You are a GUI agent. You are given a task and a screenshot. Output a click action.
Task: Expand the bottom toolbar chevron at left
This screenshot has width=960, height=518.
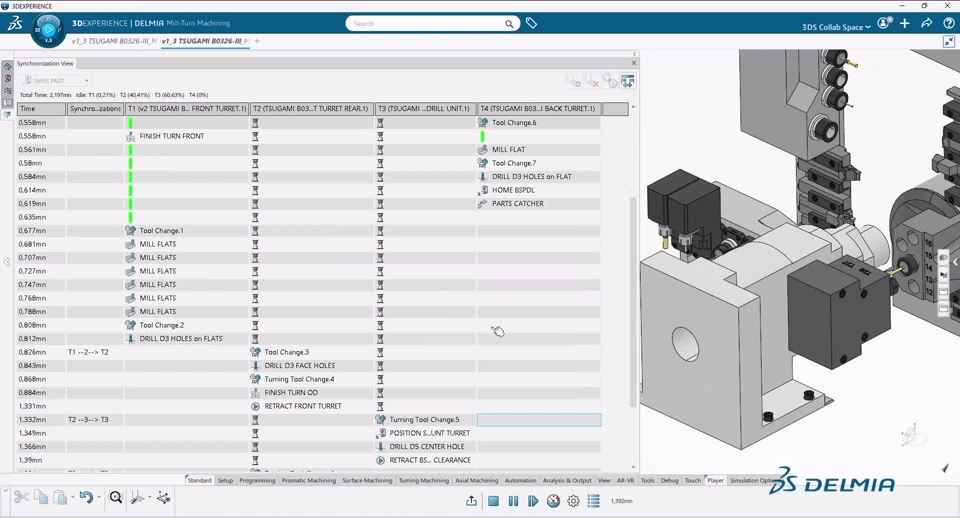click(5, 490)
